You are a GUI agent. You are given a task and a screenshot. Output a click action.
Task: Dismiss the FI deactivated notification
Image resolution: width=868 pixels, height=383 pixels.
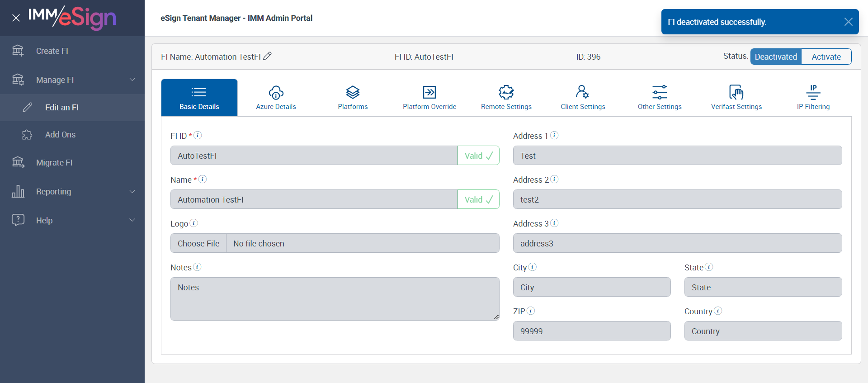[848, 22]
